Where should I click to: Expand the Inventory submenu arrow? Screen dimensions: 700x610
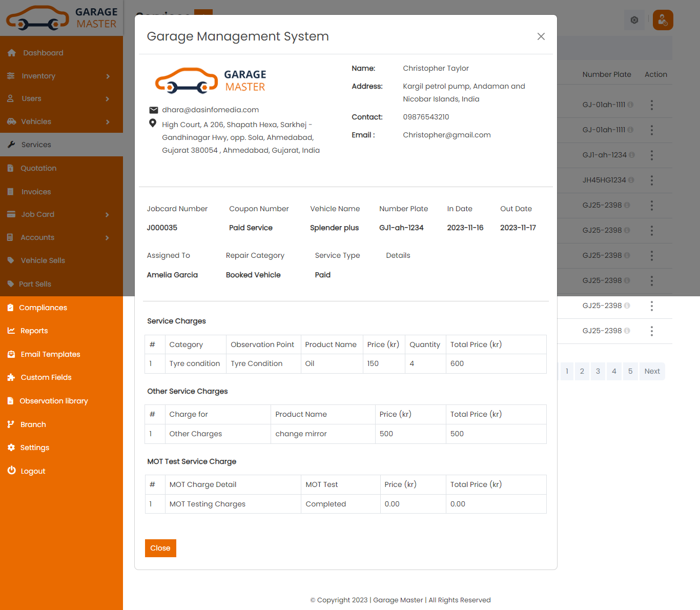pyautogui.click(x=108, y=76)
